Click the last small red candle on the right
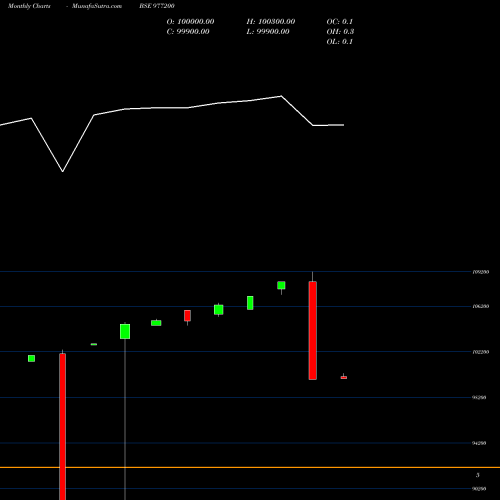Viewport: 500px width, 500px height. tap(344, 377)
